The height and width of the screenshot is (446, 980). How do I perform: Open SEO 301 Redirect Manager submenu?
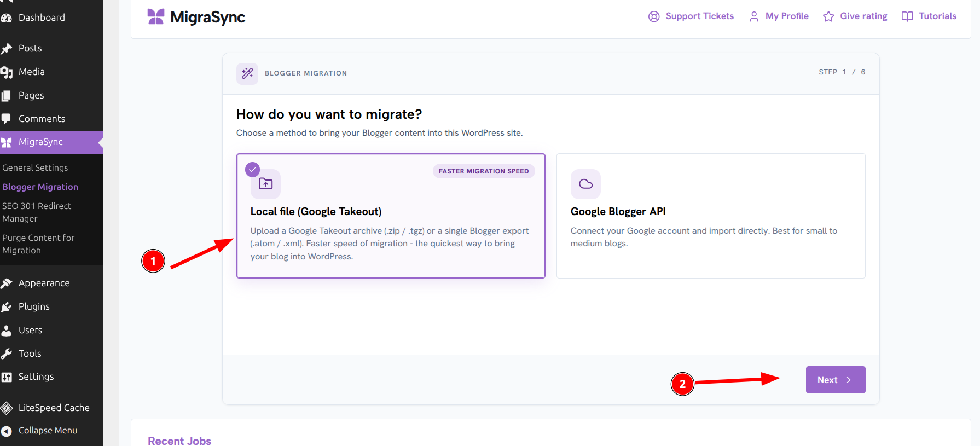point(37,212)
